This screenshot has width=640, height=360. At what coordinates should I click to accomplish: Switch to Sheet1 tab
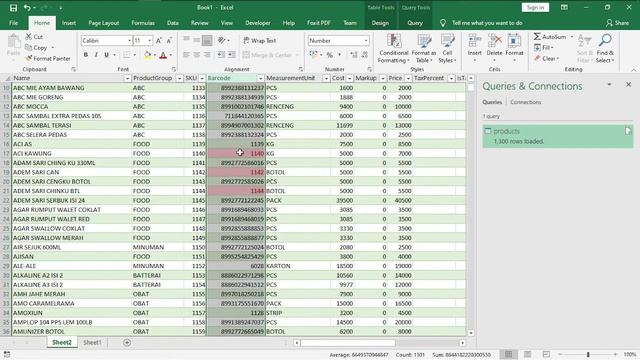tap(92, 342)
